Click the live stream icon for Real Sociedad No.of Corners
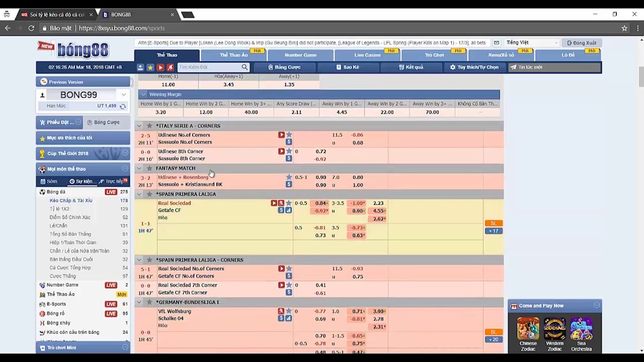644x362 pixels. pos(281,268)
